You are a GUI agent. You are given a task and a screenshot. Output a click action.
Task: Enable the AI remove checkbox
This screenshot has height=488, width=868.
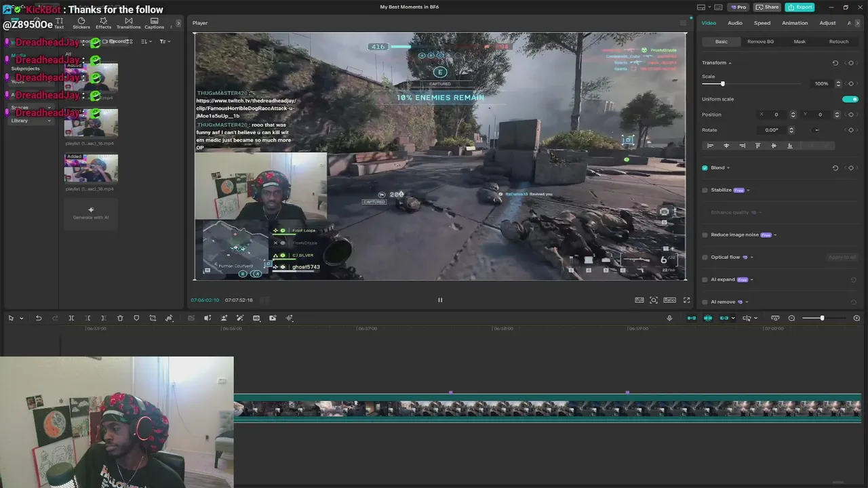point(705,302)
